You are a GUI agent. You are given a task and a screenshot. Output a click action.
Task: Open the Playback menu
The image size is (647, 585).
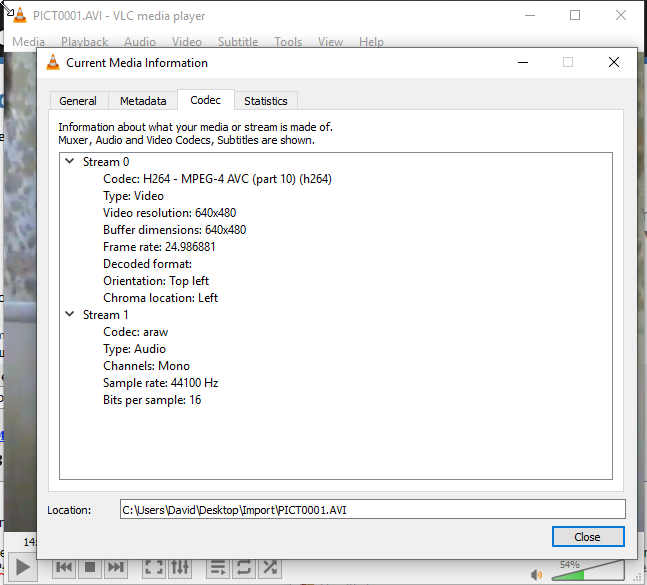[x=85, y=42]
